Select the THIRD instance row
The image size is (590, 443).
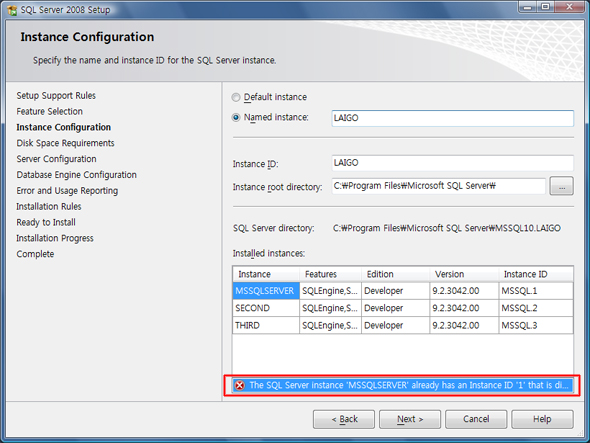pos(403,326)
